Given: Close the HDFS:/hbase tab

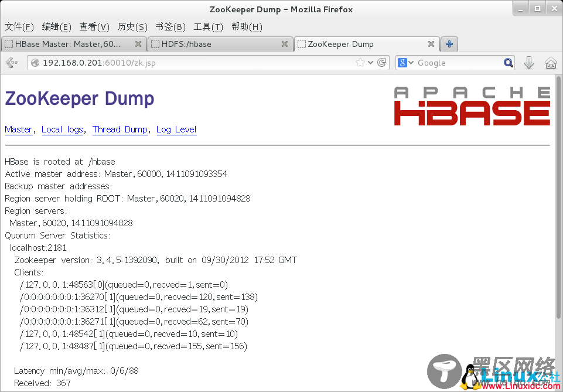Looking at the screenshot, I should [x=285, y=44].
